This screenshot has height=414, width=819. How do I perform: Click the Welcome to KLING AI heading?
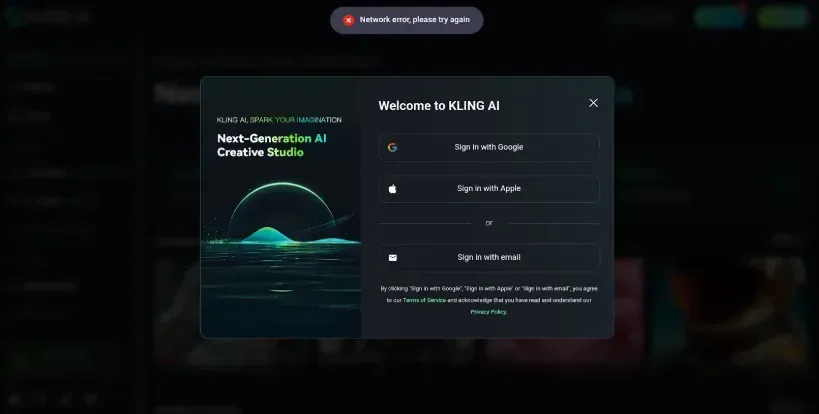click(x=439, y=105)
